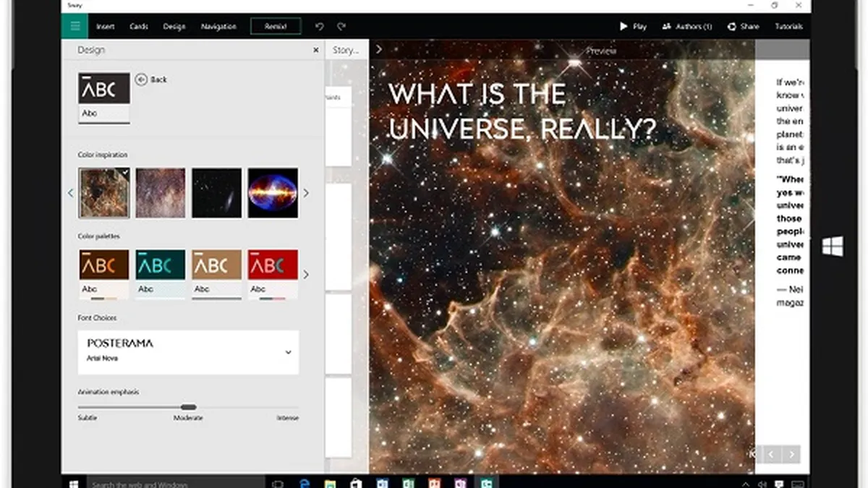Open Authors (1) in the top bar
Image resolution: width=868 pixels, height=488 pixels.
pos(687,27)
